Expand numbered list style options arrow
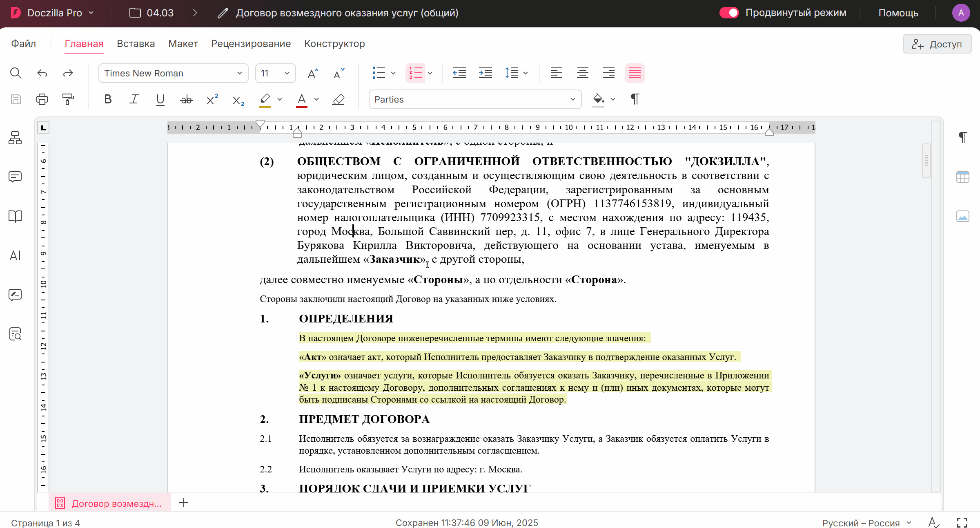This screenshot has height=528, width=980. click(430, 73)
